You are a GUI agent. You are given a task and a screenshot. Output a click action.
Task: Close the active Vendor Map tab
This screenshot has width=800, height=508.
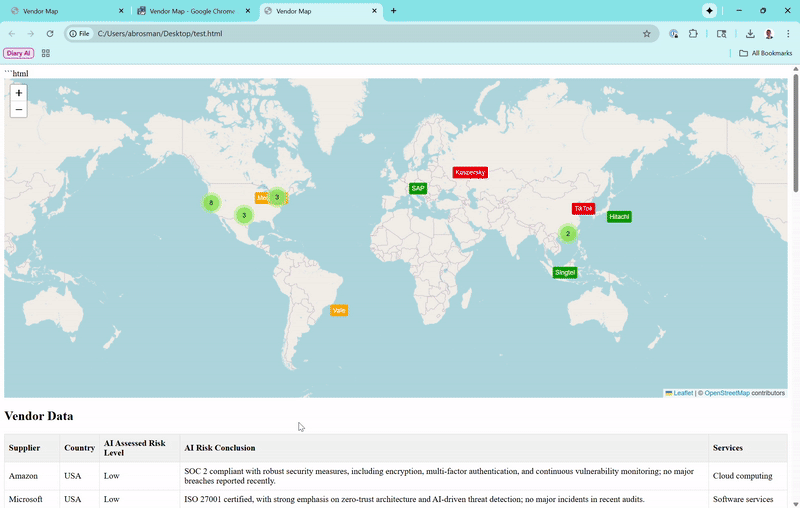(374, 11)
